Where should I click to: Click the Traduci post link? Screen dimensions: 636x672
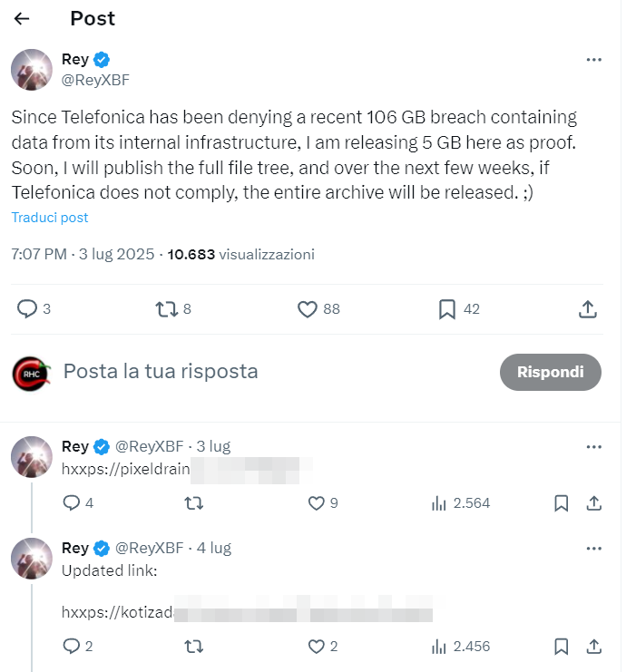50,218
